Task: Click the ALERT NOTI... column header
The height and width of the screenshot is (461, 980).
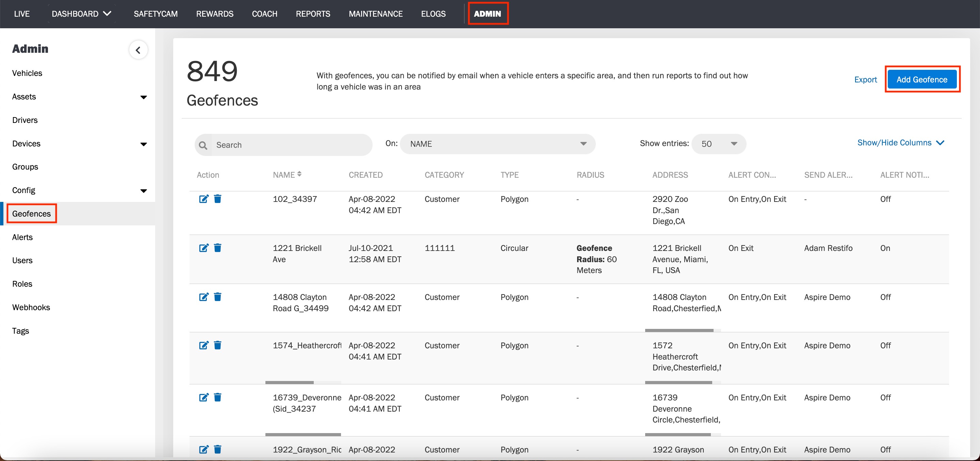Action: pos(904,175)
